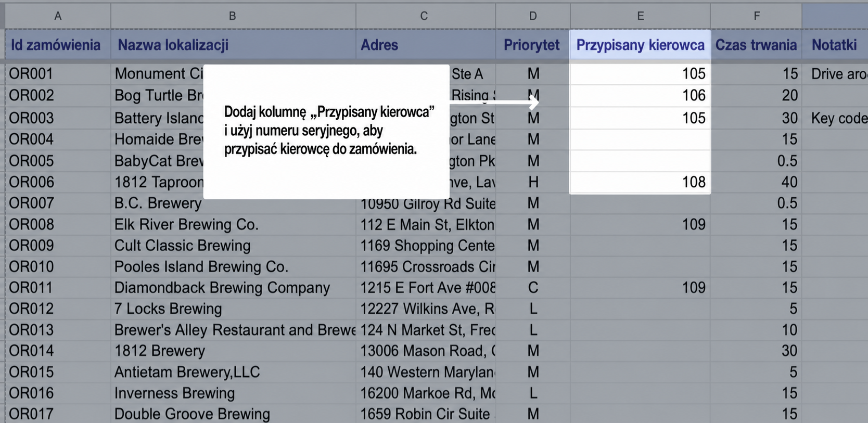Select priority cell H for OR006
Image resolution: width=868 pixels, height=423 pixels.
click(533, 182)
